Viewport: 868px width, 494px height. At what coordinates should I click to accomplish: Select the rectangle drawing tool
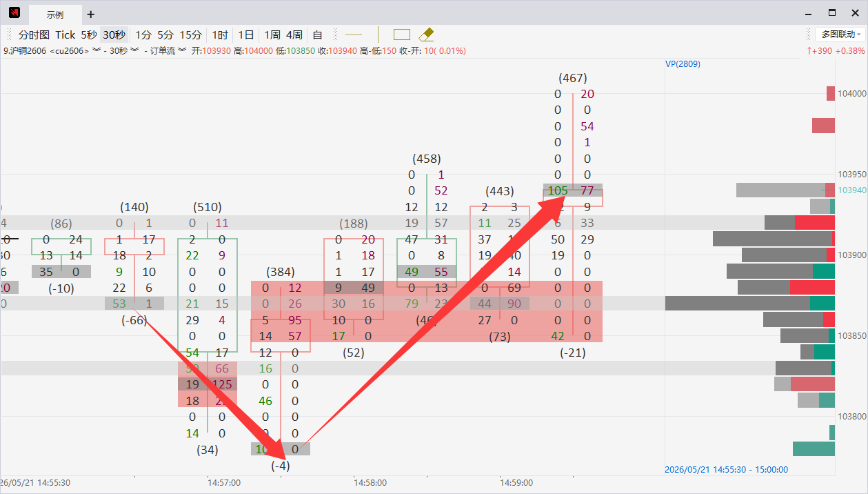(x=402, y=34)
